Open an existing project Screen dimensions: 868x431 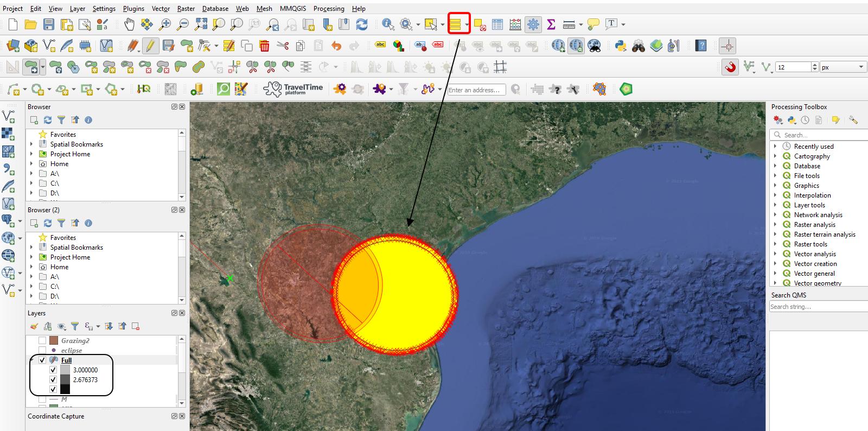(31, 24)
